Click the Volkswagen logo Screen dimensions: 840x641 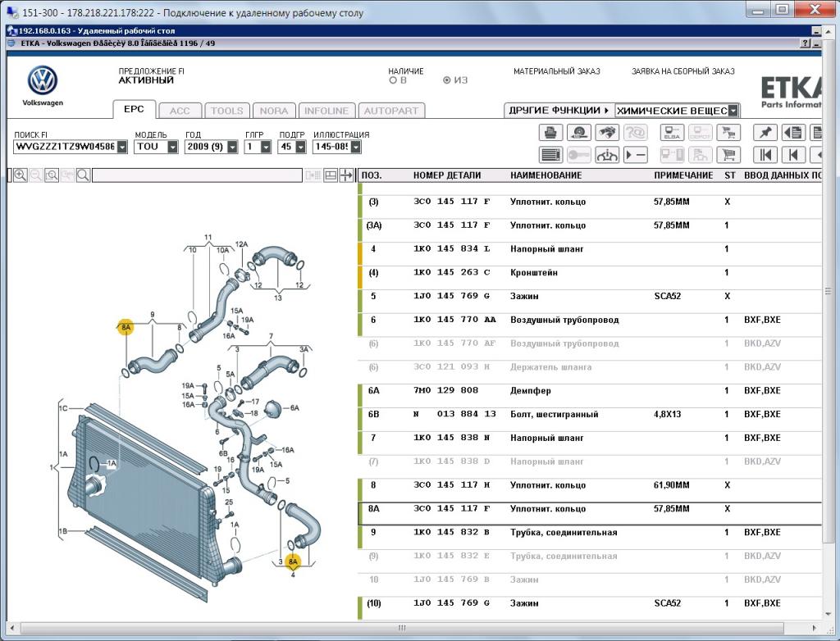(43, 81)
